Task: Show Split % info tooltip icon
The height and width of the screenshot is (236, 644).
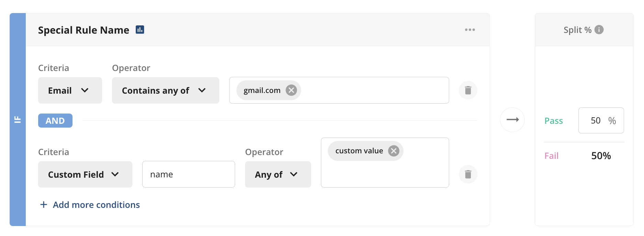Action: coord(599,30)
